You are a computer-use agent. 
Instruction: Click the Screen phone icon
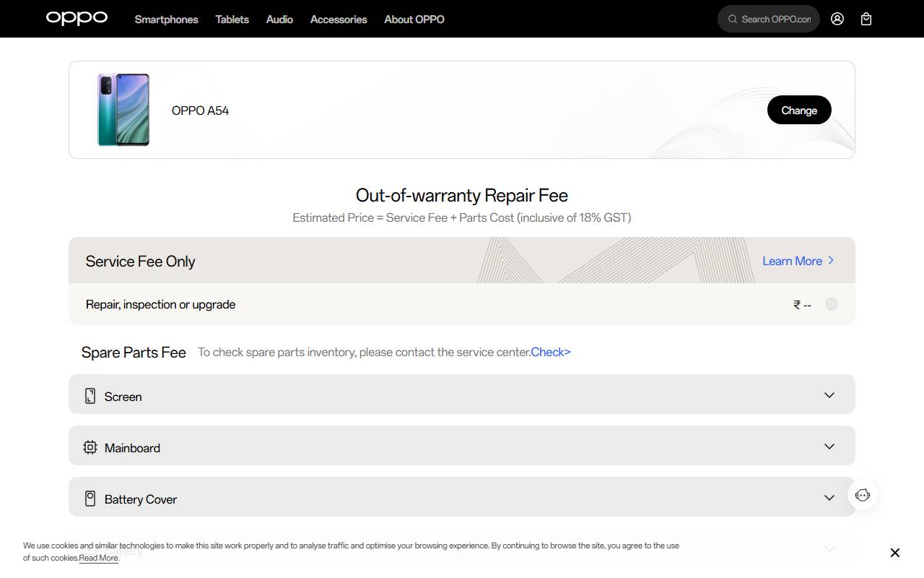tap(90, 396)
